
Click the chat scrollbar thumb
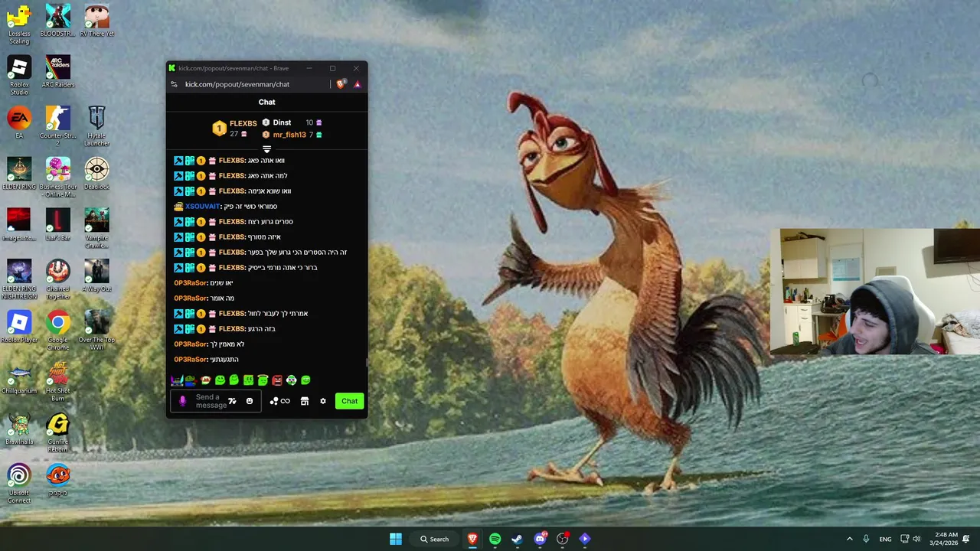click(x=367, y=363)
